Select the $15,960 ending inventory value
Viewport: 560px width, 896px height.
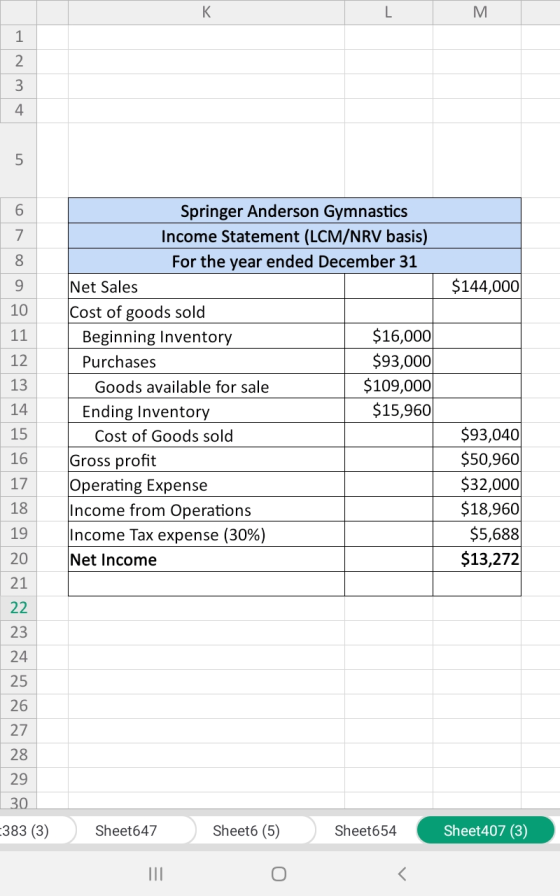tap(389, 410)
